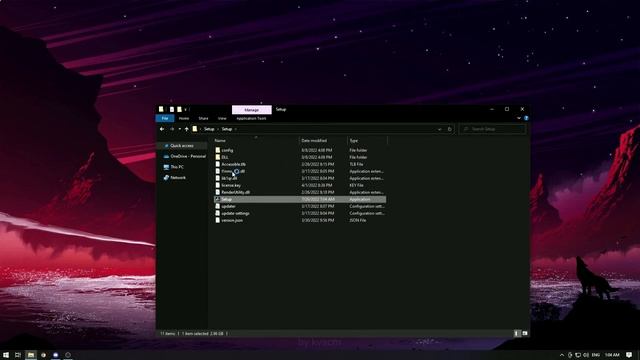640x360 pixels.
Task: Open the taskbar clock
Action: tap(612, 355)
